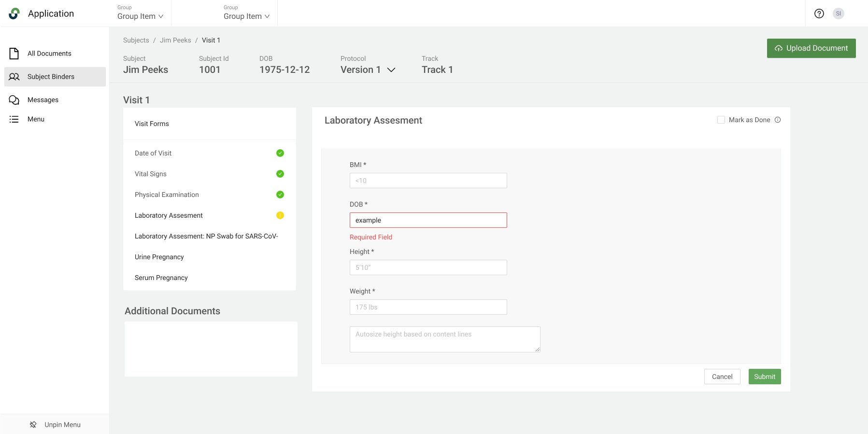
Task: Focus the Weight input field
Action: coord(428,307)
